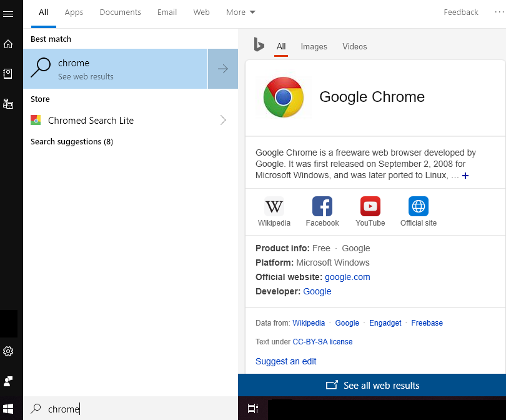Click the Bing logo icon
The width and height of the screenshot is (506, 420).
point(259,44)
